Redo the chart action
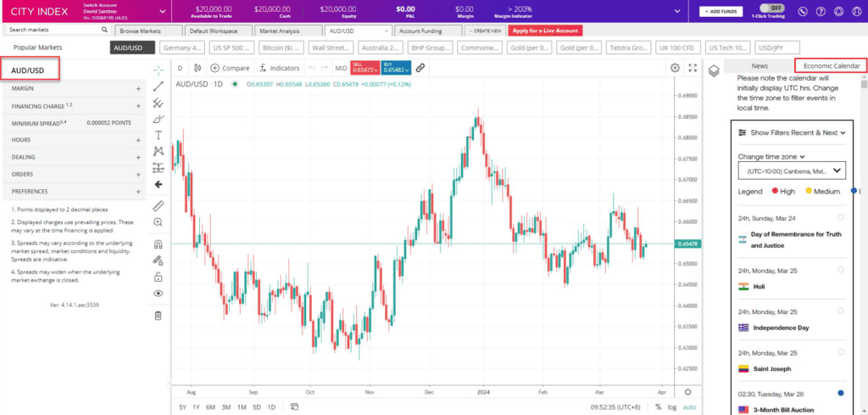The width and height of the screenshot is (868, 415). [x=325, y=68]
